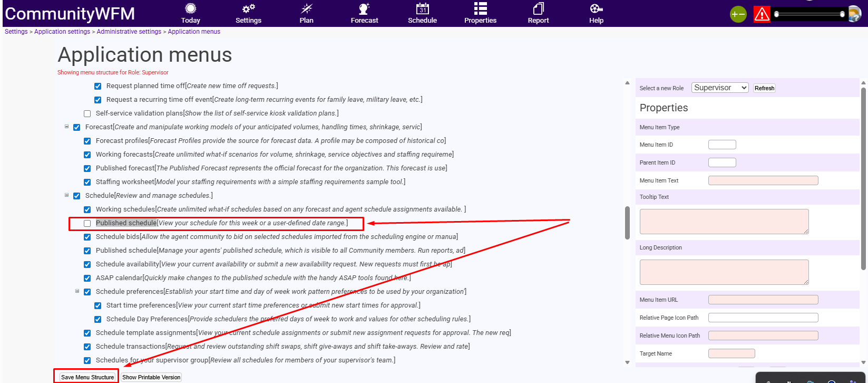This screenshot has width=868, height=383.
Task: Uncheck Request planned time off checkbox
Action: (97, 86)
